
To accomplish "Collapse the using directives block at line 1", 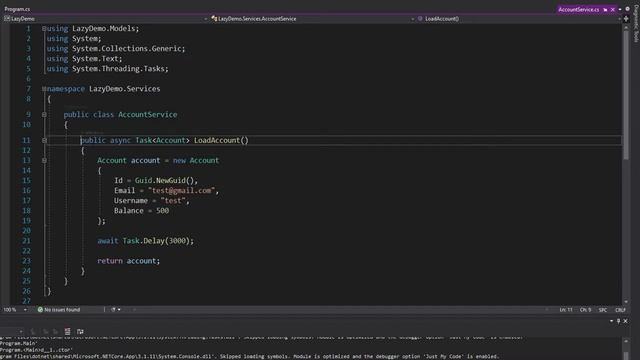I will (x=44, y=29).
